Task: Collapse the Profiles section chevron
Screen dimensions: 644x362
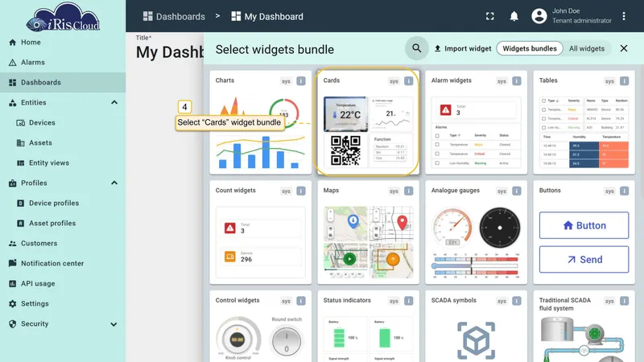Action: pos(114,183)
